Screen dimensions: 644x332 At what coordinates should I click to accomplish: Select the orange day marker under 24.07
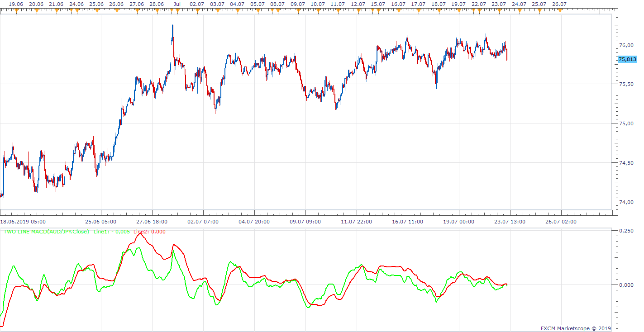point(519,11)
